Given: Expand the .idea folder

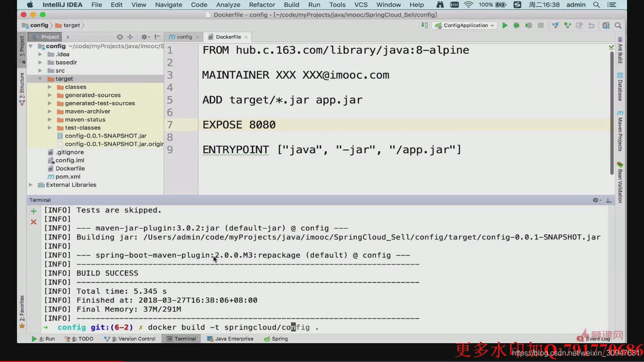Looking at the screenshot, I should point(41,54).
